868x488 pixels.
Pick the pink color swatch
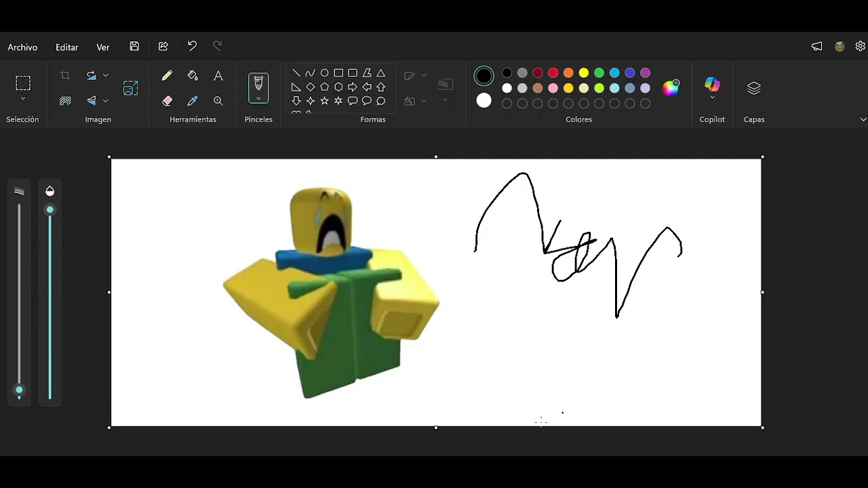(x=553, y=88)
